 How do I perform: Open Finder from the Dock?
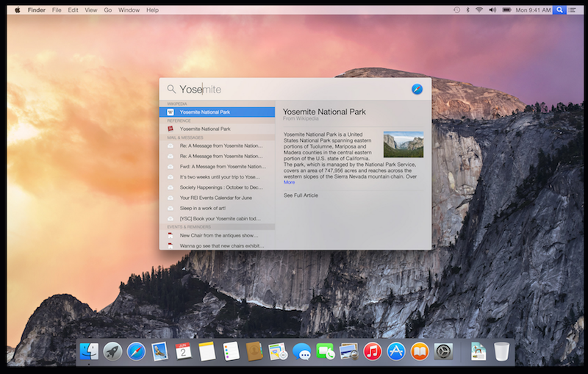click(x=89, y=352)
